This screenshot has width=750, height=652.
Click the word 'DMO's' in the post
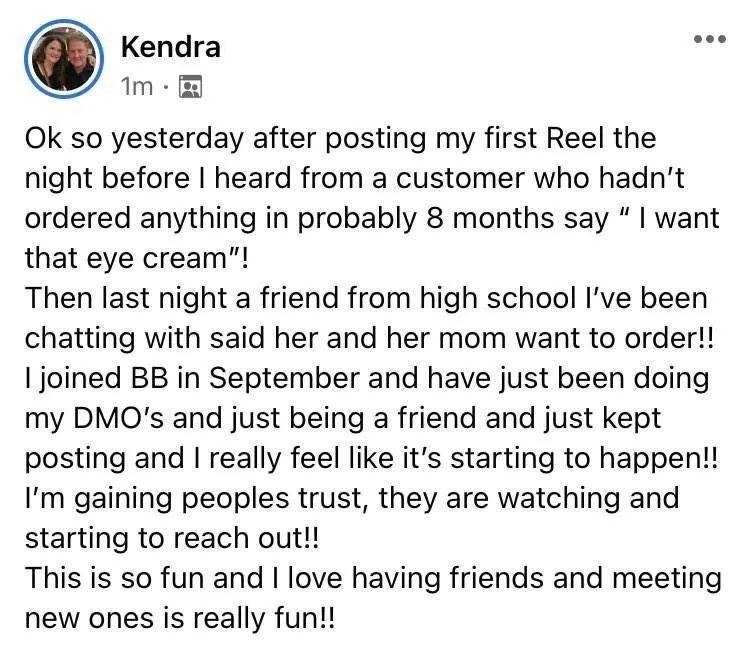click(119, 419)
